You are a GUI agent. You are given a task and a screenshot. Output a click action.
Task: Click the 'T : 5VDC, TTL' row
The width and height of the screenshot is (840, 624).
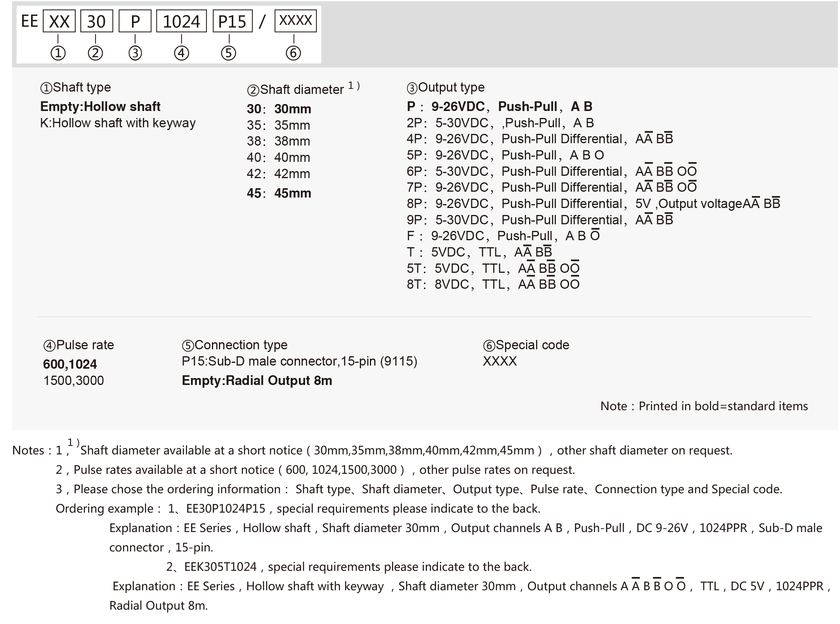[479, 251]
